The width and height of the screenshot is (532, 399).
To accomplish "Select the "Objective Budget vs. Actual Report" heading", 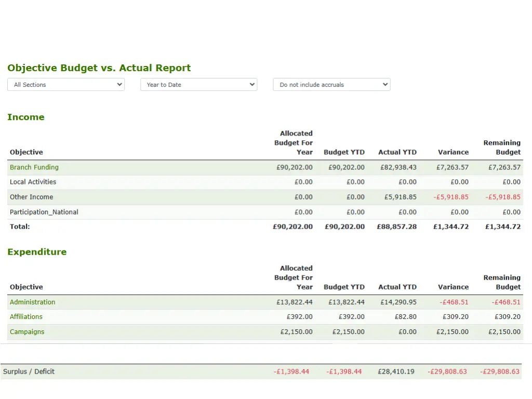I will tap(99, 68).
